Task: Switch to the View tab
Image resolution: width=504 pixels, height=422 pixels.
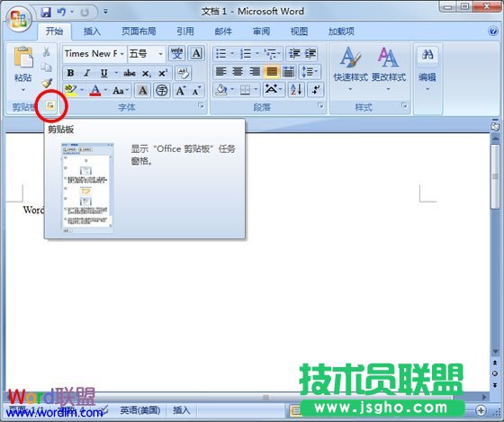Action: point(299,31)
